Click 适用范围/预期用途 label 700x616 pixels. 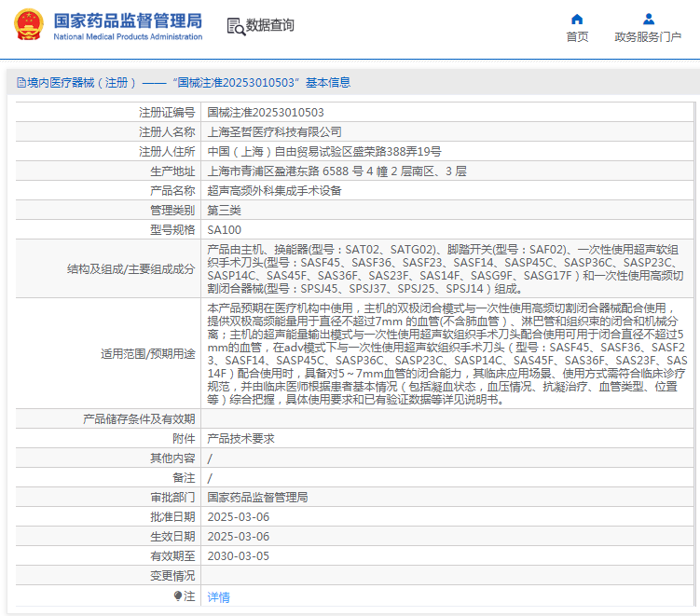click(148, 354)
